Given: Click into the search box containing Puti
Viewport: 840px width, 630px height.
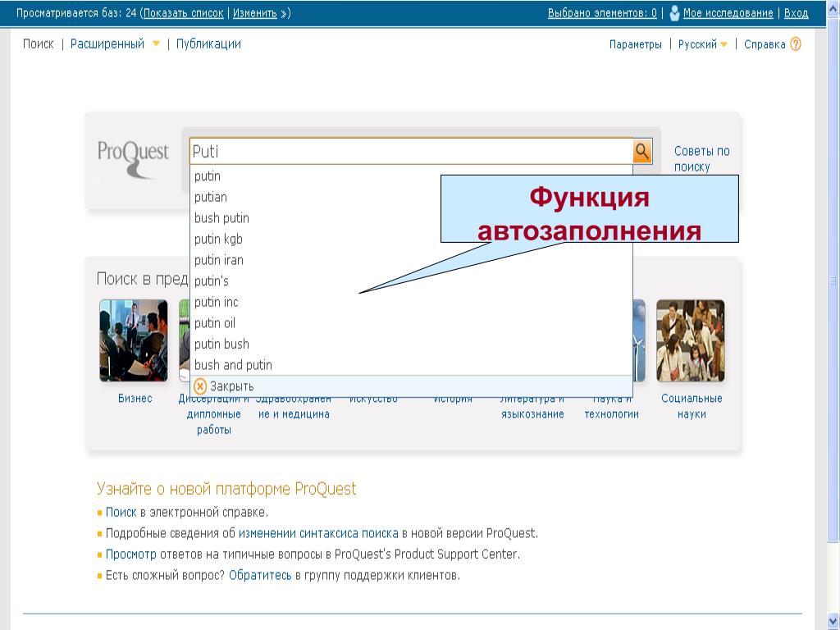Looking at the screenshot, I should (411, 151).
